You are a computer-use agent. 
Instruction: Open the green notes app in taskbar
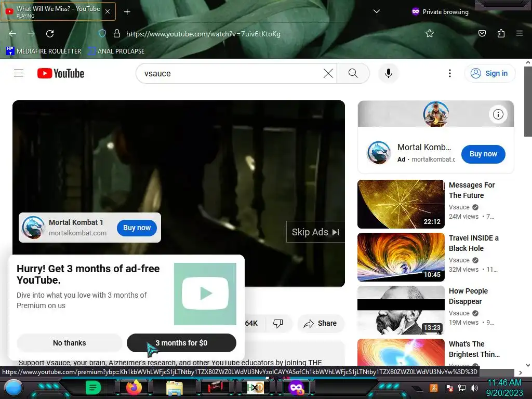tap(93, 388)
